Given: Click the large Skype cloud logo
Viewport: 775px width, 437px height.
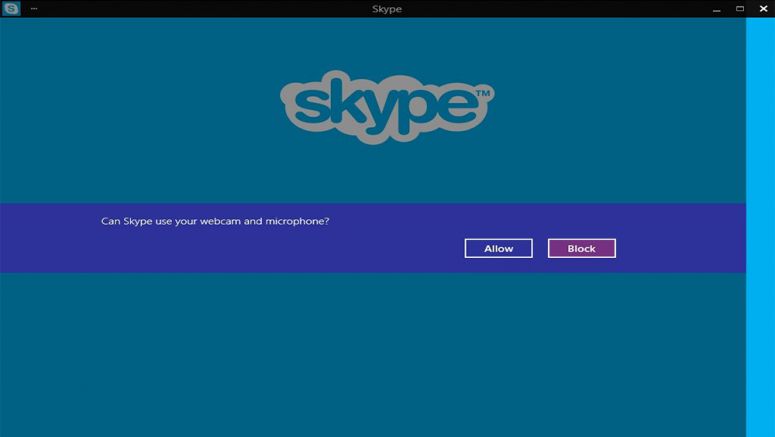Looking at the screenshot, I should click(x=388, y=106).
